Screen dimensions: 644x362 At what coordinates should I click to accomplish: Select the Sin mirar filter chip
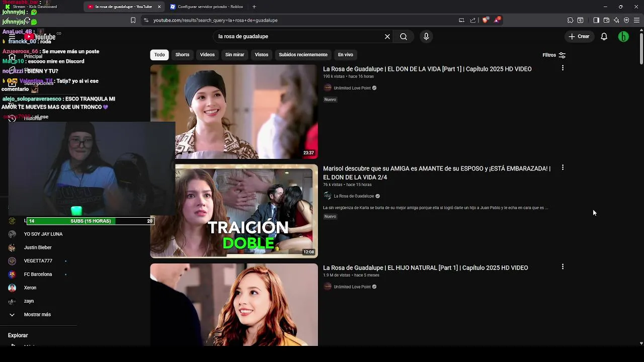coord(234,55)
